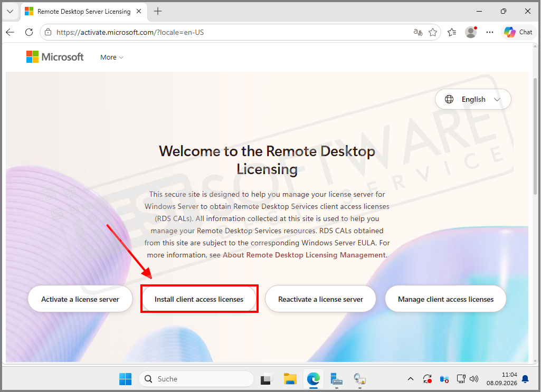Open About Remote Desktop Licensing Management link
Screen dimensions: 541x392
coord(304,255)
